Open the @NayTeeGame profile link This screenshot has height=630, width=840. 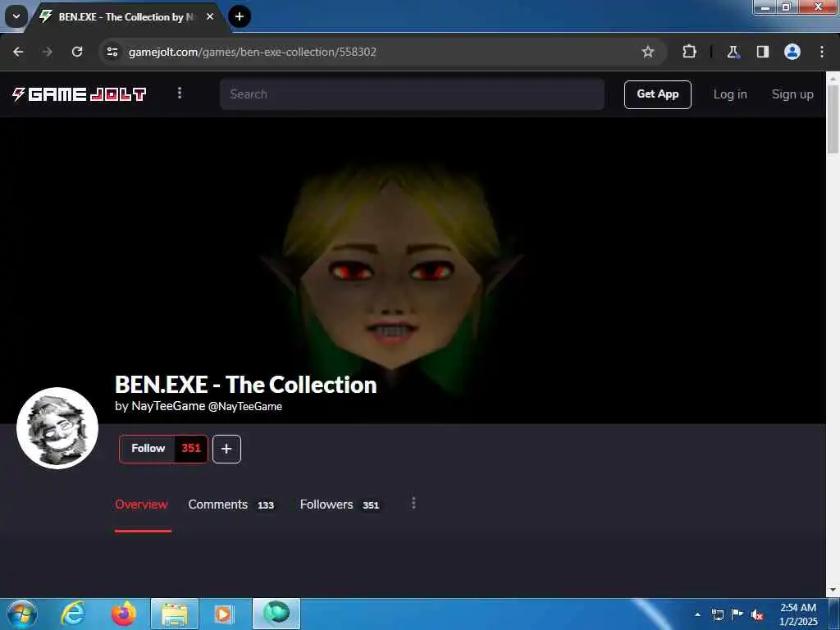244,407
